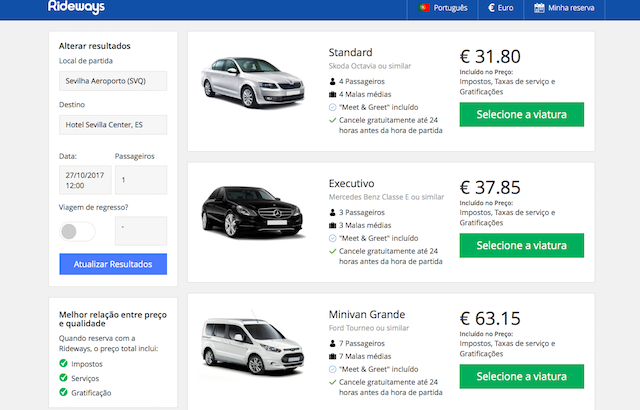
Task: Select the Minivan Grande vehicle
Action: (x=522, y=377)
